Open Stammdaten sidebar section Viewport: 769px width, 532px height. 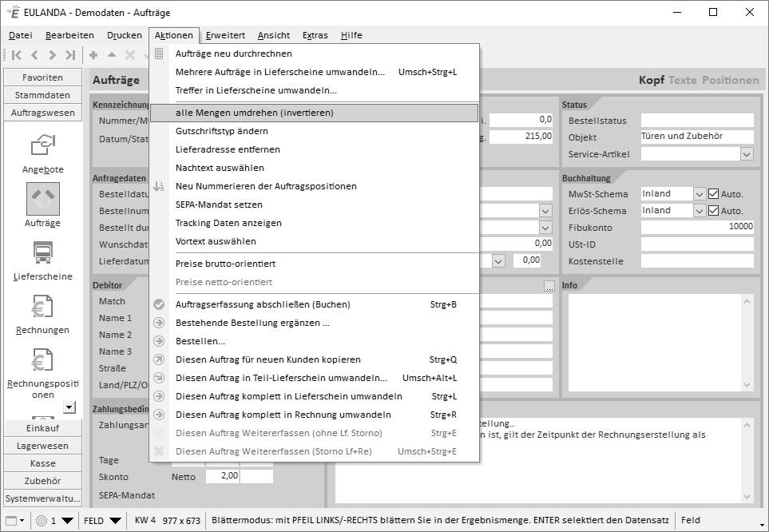42,95
